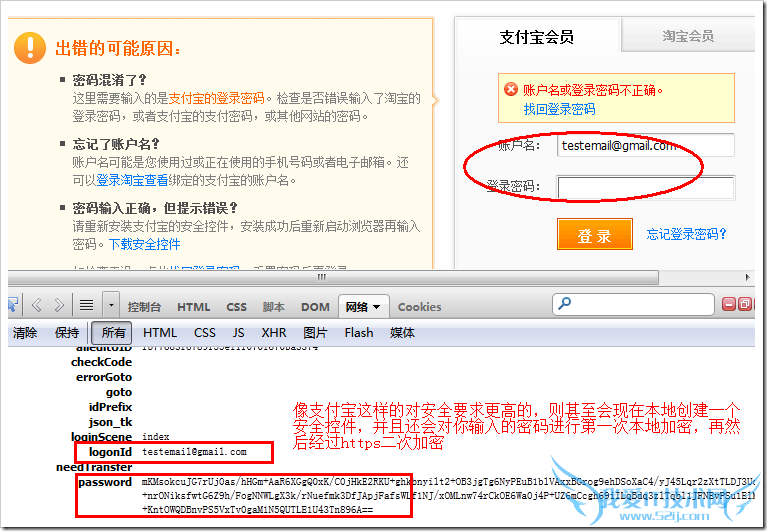The width and height of the screenshot is (767, 531).
Task: Click the errorGoto parameter name
Action: tap(104, 377)
